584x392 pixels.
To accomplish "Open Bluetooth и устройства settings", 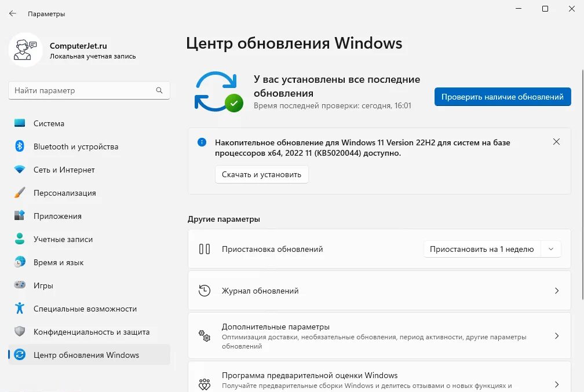I will pyautogui.click(x=89, y=146).
